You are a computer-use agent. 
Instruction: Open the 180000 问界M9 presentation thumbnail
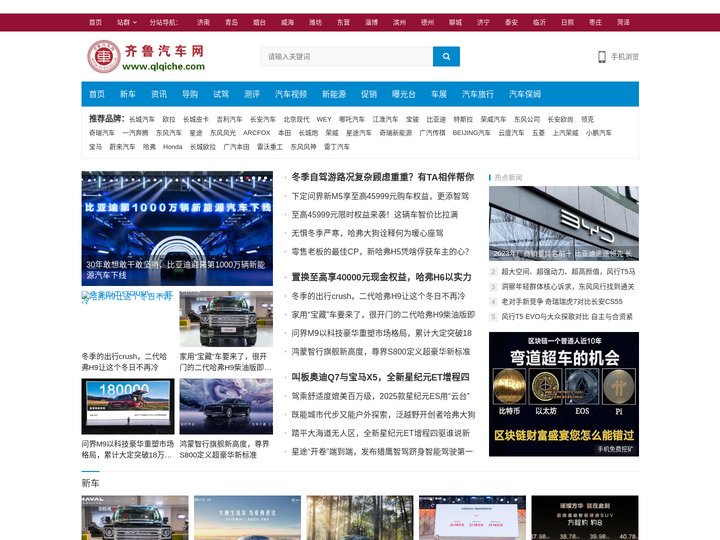pos(128,406)
